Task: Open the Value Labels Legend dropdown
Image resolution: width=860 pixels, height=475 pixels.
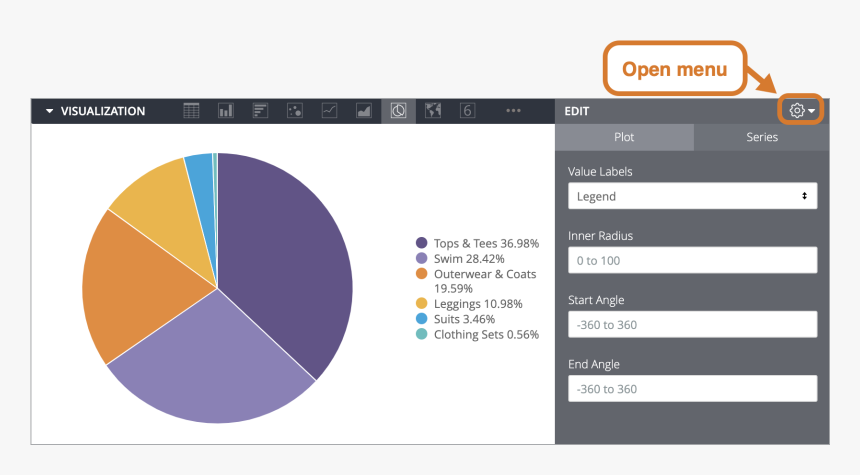Action: [x=692, y=196]
